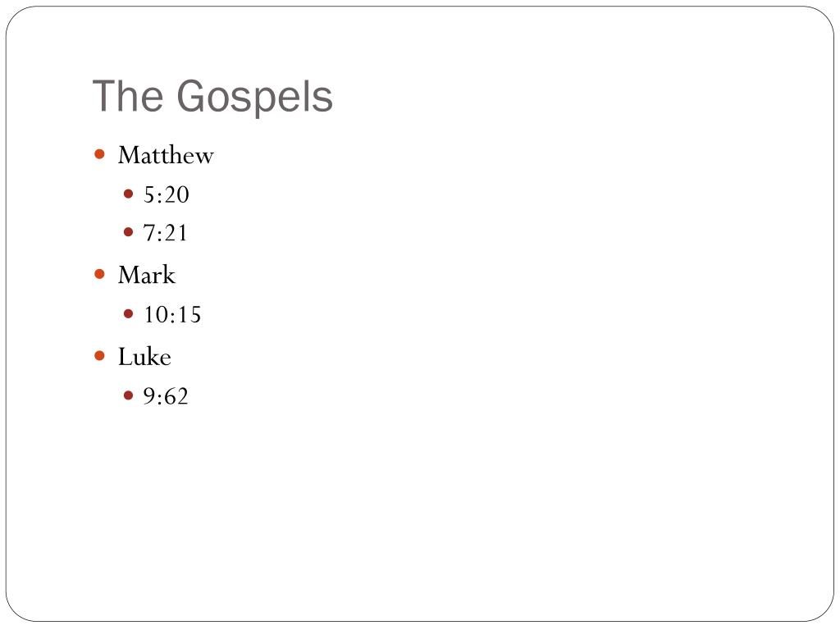
Task: Click chapter number 5 under Matthew
Action: (148, 195)
